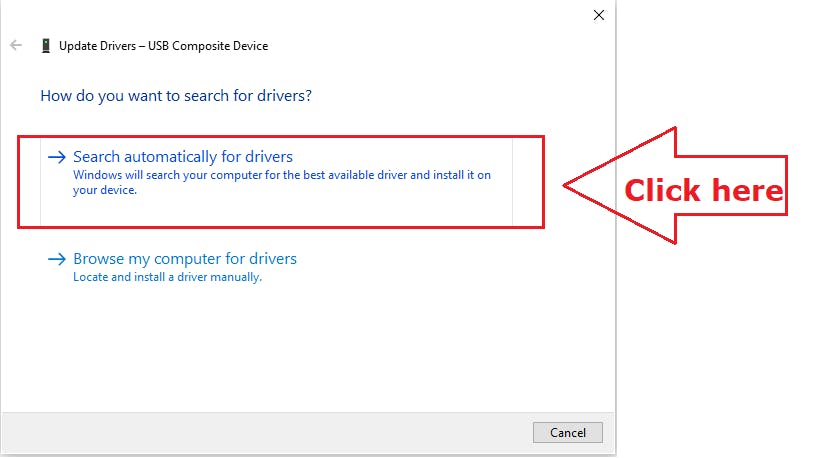Choose "Browse my computer for drivers"
This screenshot has height=458, width=816.
tap(185, 259)
